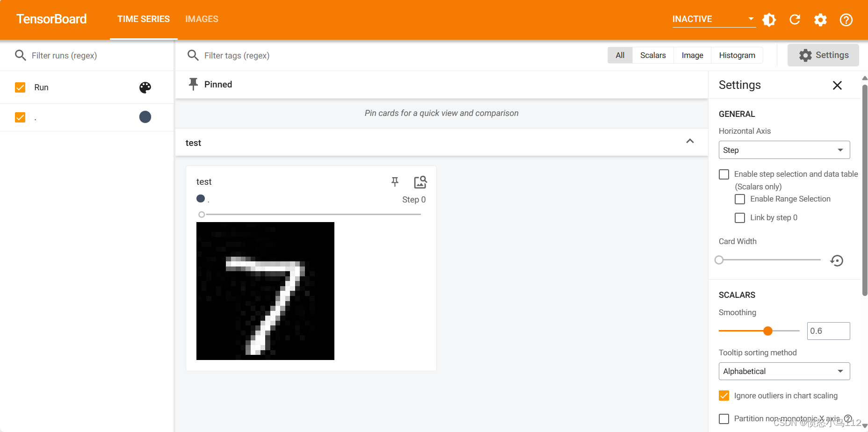The image size is (868, 432).
Task: Focus the Filter runs regex field
Action: pos(65,56)
